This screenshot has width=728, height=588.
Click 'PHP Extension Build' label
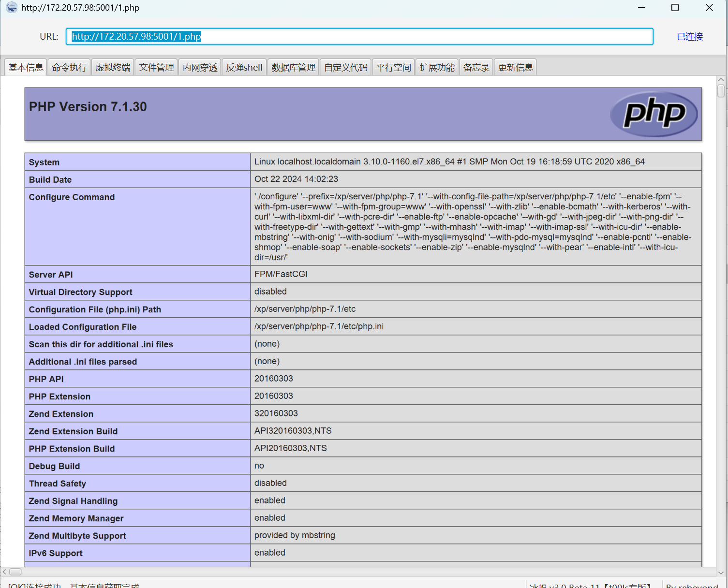coord(72,449)
